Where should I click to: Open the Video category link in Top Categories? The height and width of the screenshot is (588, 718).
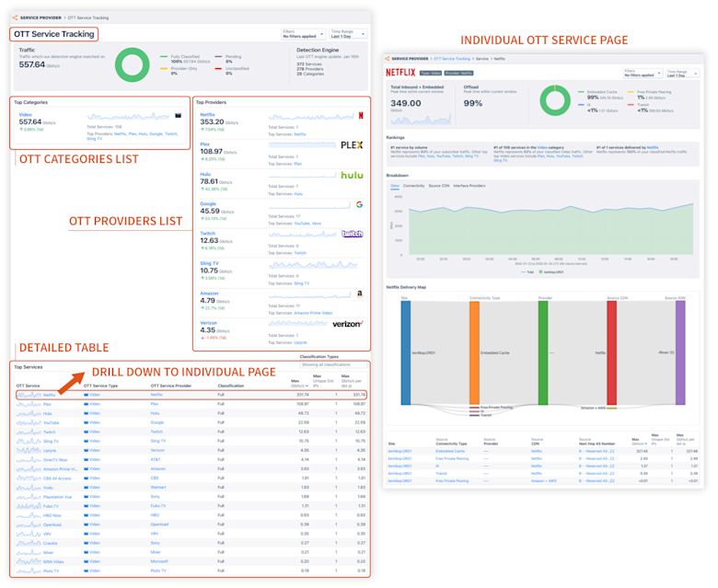click(x=25, y=115)
